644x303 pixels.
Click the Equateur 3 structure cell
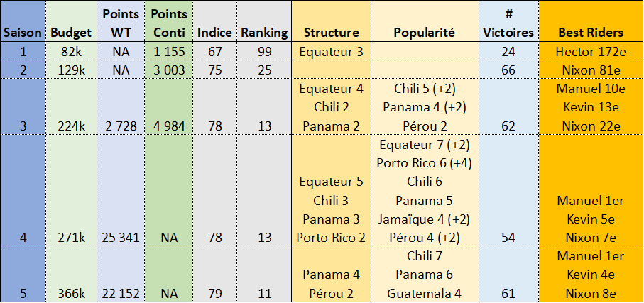tap(331, 51)
